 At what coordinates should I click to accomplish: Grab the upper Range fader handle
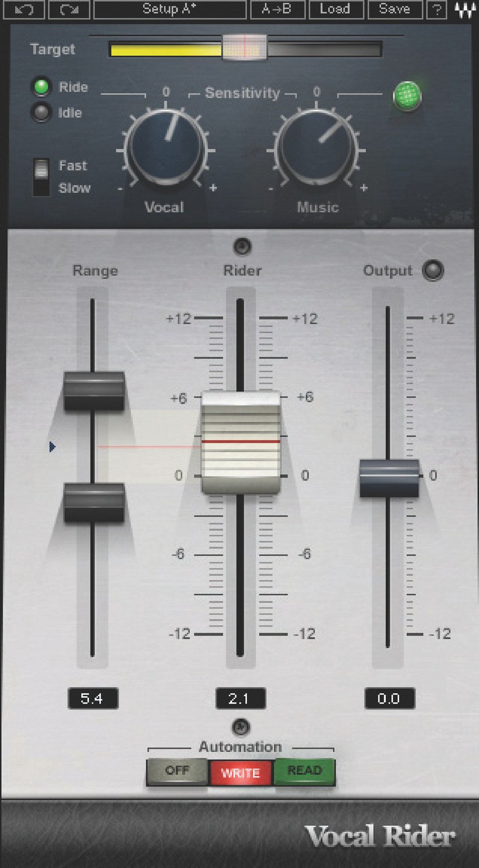94,391
